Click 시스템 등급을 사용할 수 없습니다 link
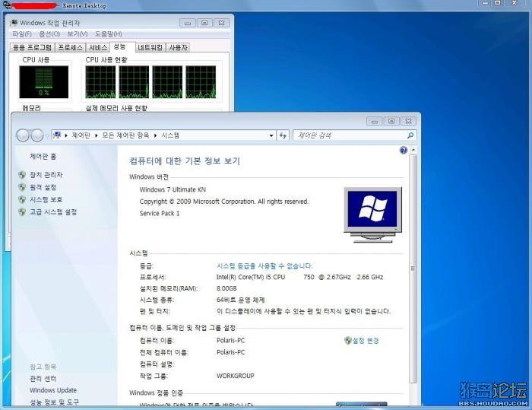This screenshot has width=532, height=410. (264, 265)
